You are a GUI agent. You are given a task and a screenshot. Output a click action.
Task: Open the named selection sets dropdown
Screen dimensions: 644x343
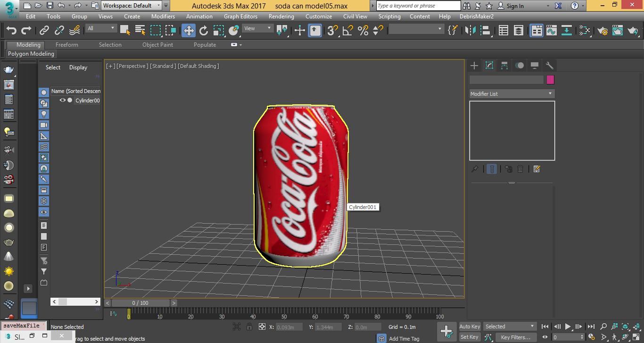[x=416, y=29]
